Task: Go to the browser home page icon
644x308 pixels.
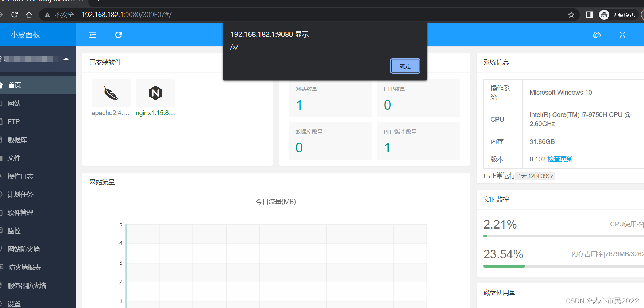Action: 29,15
